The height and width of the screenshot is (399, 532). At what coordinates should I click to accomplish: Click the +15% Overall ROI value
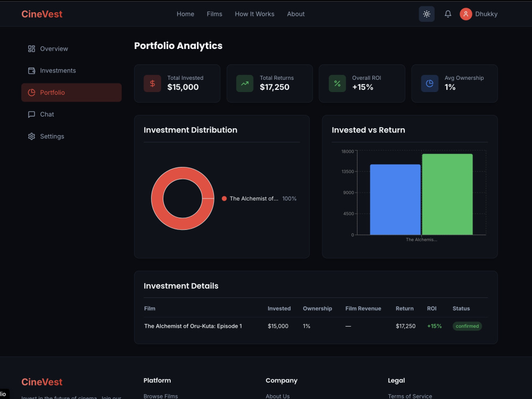click(x=363, y=87)
